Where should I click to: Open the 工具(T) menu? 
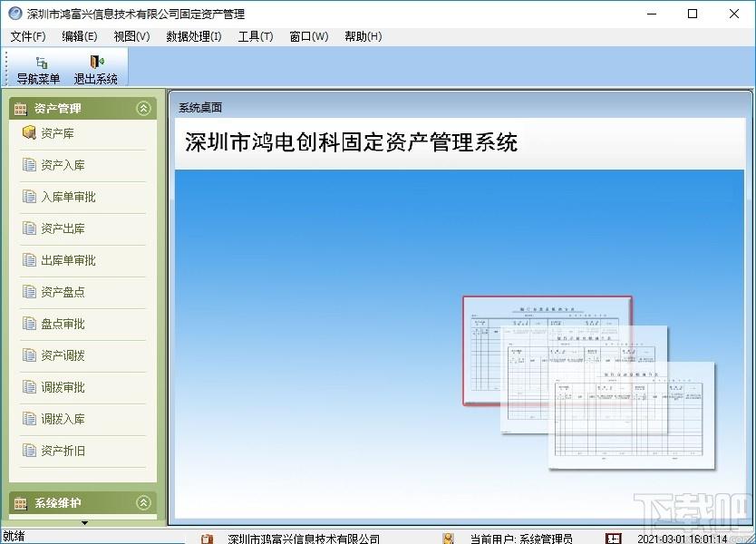coord(256,36)
